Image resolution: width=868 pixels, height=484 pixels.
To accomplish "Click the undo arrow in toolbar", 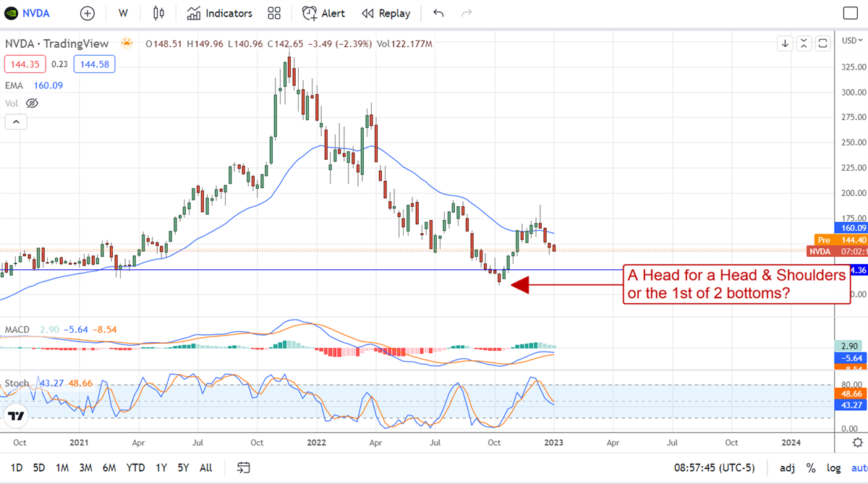I will coord(438,13).
